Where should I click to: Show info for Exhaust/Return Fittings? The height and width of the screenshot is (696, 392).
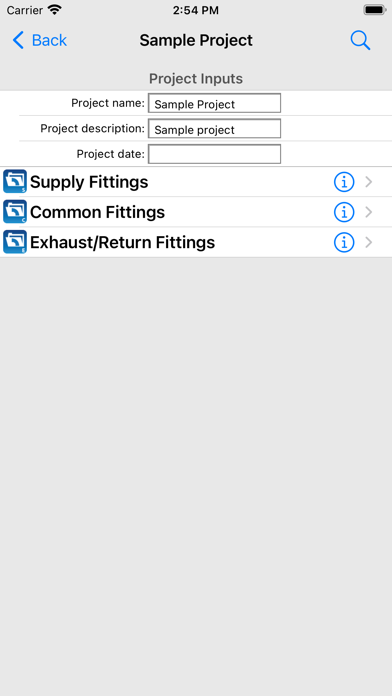(344, 242)
